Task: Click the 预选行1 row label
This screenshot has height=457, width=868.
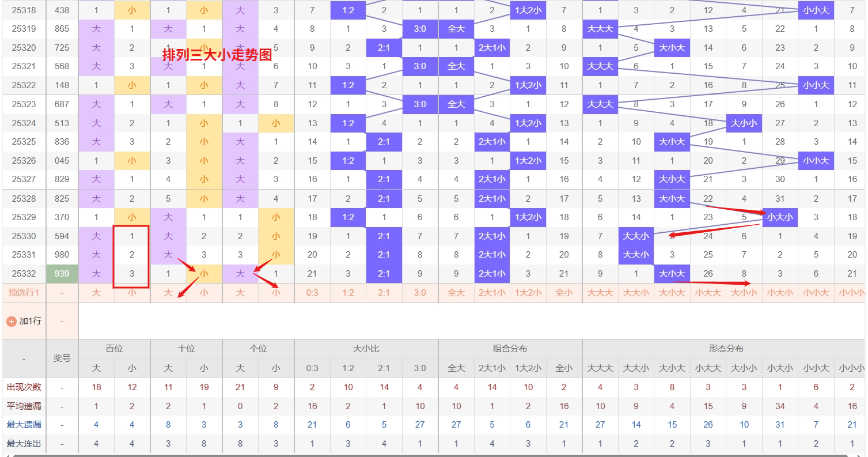Action: pos(24,293)
